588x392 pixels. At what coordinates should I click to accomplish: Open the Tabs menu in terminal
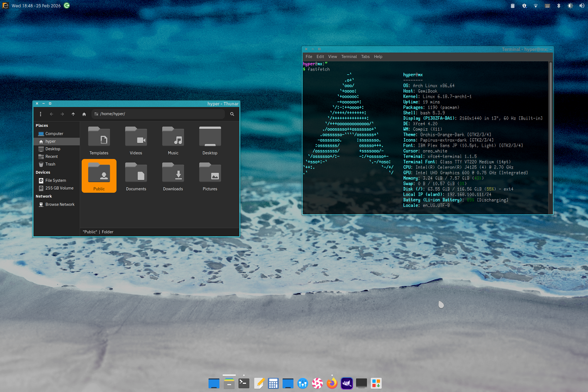pos(365,57)
